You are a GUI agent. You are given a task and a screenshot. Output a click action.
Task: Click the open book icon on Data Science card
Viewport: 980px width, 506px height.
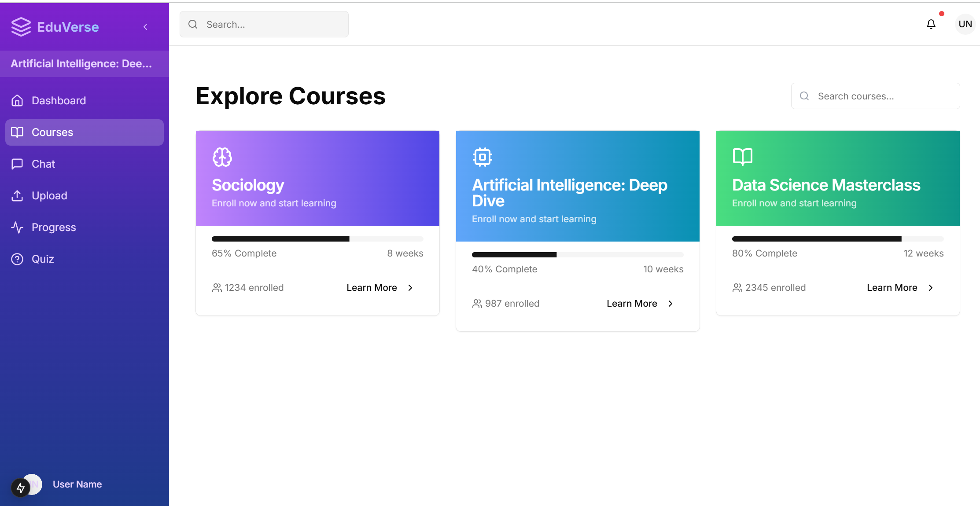tap(742, 157)
